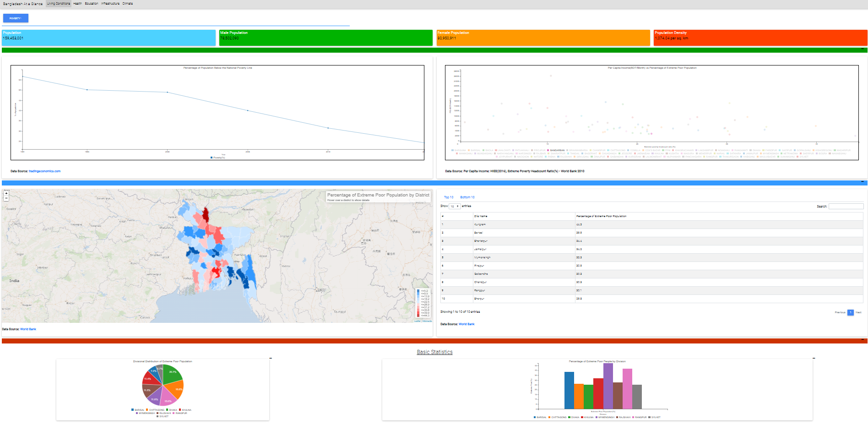
Task: Toggle KHULNA visibility in the pie chart legend
Action: [180, 410]
